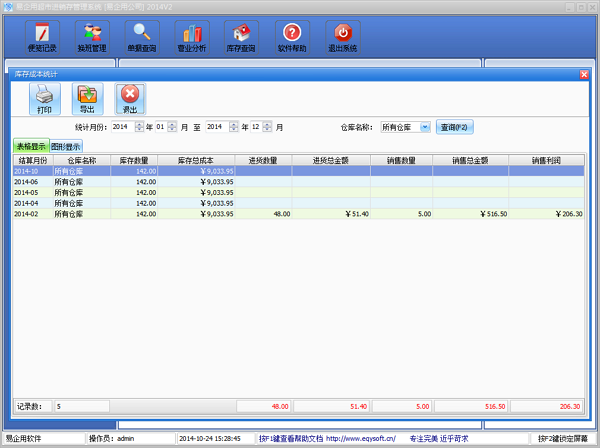Click 按F2键锁定屏幕 in status bar
The image size is (600, 448).
coord(562,438)
